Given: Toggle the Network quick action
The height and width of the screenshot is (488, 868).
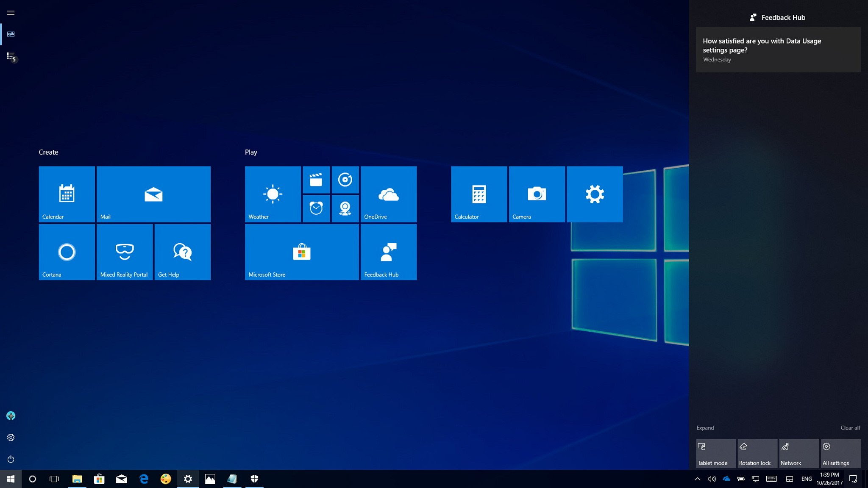Looking at the screenshot, I should (x=798, y=453).
